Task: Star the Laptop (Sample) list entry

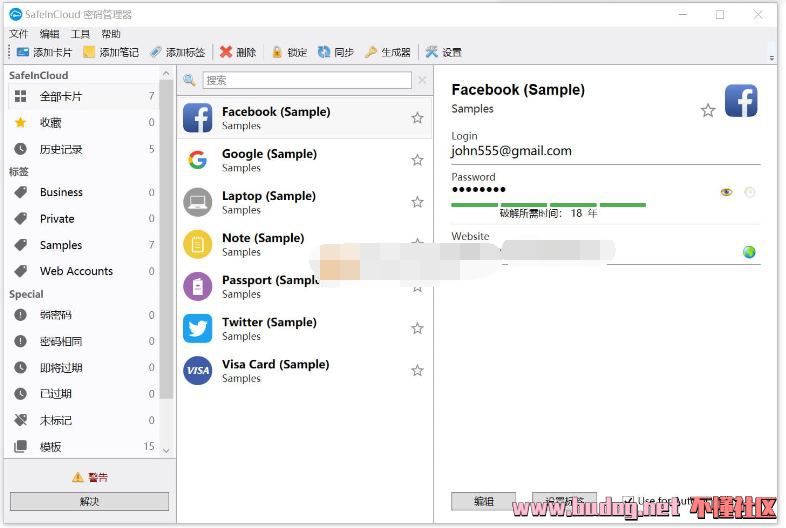Action: tap(417, 202)
